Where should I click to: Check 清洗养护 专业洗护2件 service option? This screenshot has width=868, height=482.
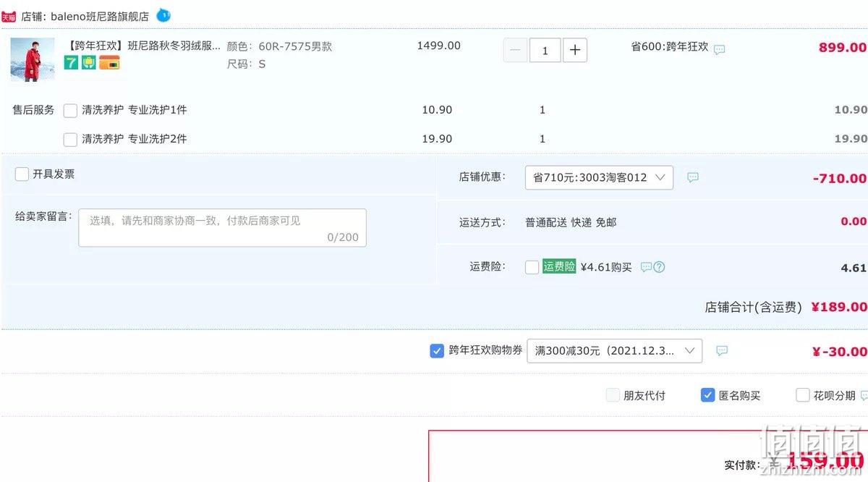coord(70,140)
